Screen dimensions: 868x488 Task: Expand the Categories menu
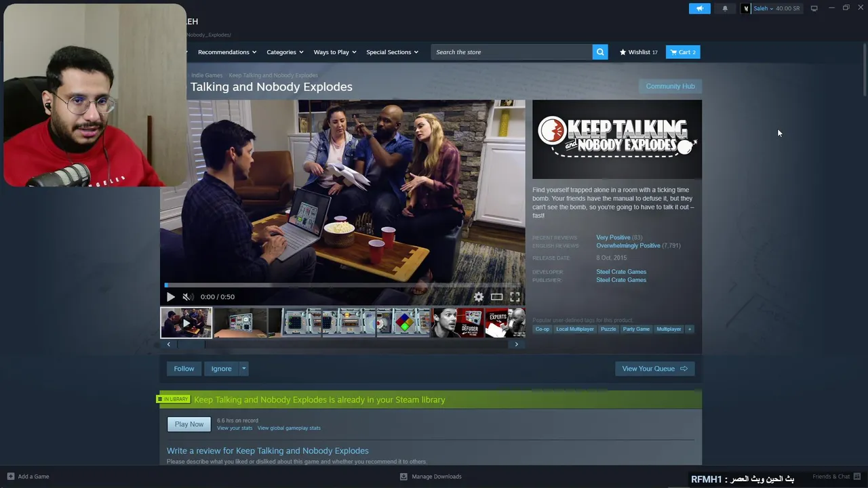[x=285, y=52]
